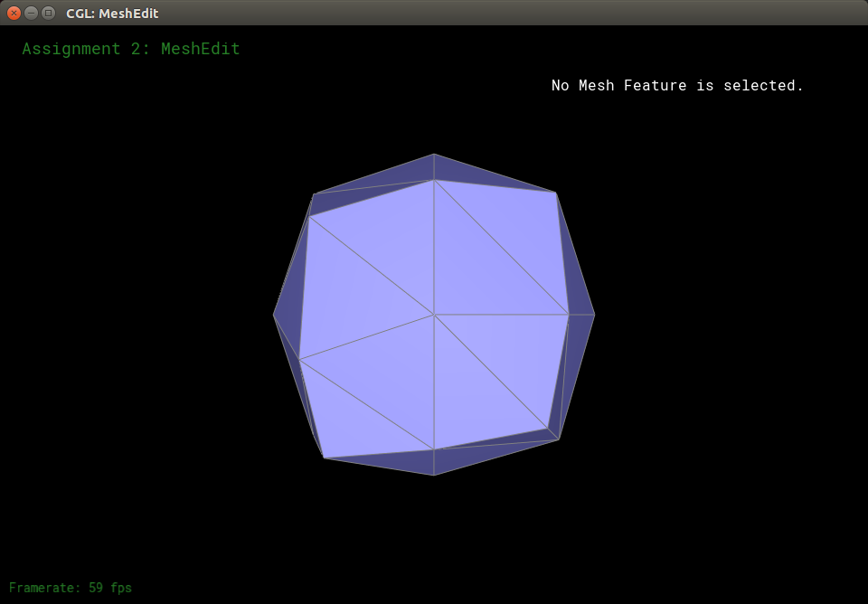
Task: Click the red close window button
Action: tap(14, 13)
